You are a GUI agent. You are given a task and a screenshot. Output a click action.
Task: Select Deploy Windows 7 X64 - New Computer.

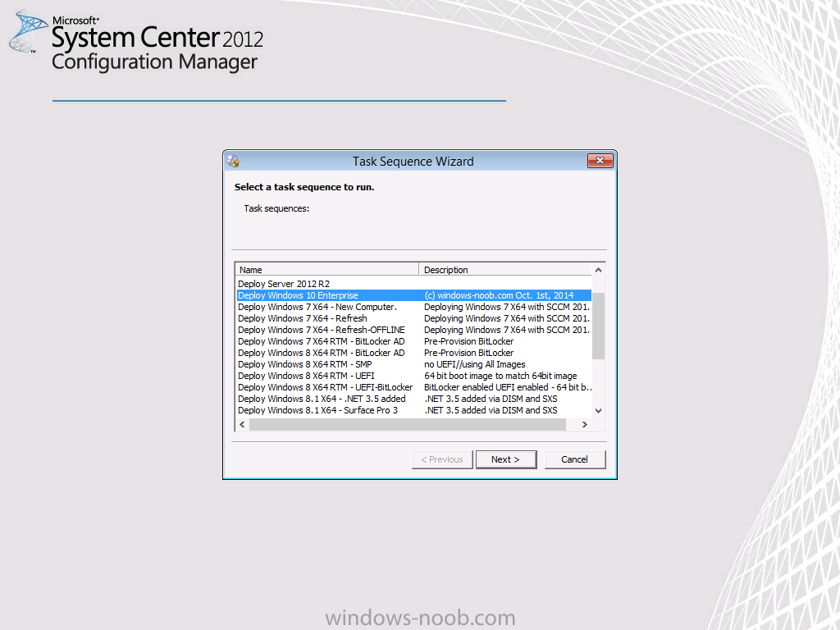click(x=414, y=307)
